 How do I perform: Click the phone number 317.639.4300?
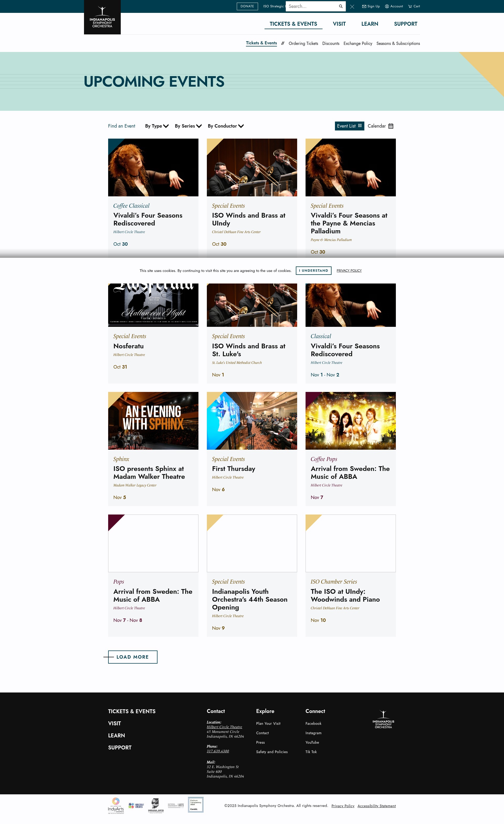click(x=218, y=751)
